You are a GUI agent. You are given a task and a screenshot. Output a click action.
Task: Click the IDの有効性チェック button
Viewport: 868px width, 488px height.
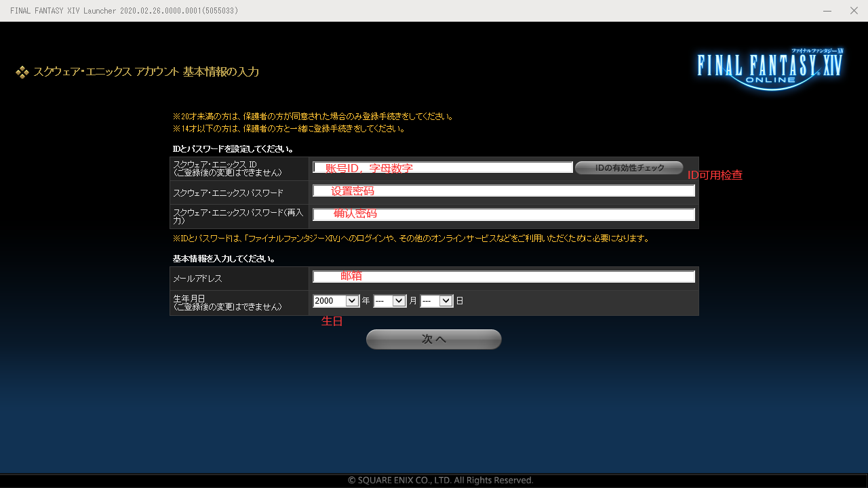[629, 168]
